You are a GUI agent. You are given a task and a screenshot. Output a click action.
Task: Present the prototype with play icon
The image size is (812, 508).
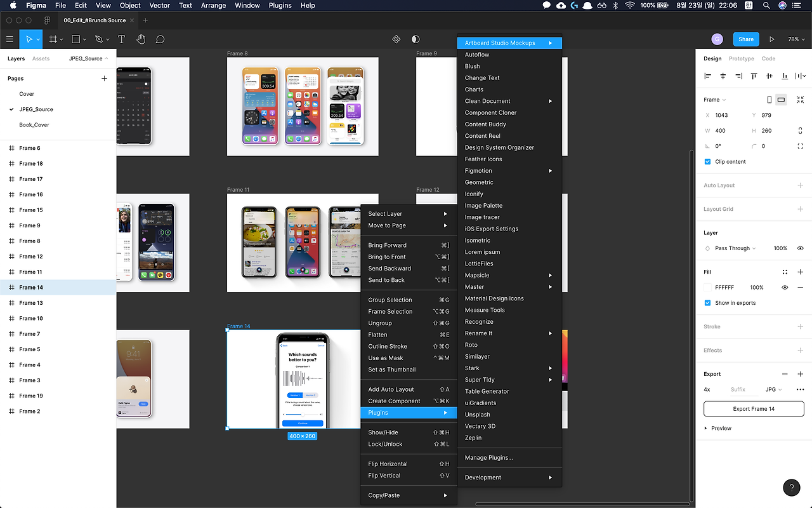pyautogui.click(x=772, y=39)
